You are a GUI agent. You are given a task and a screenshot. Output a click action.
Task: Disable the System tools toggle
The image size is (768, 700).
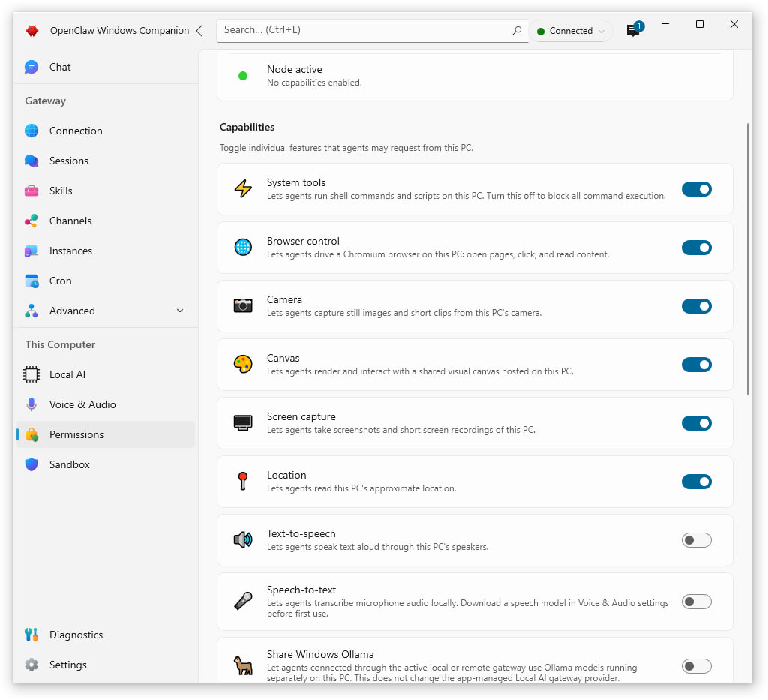[697, 189]
